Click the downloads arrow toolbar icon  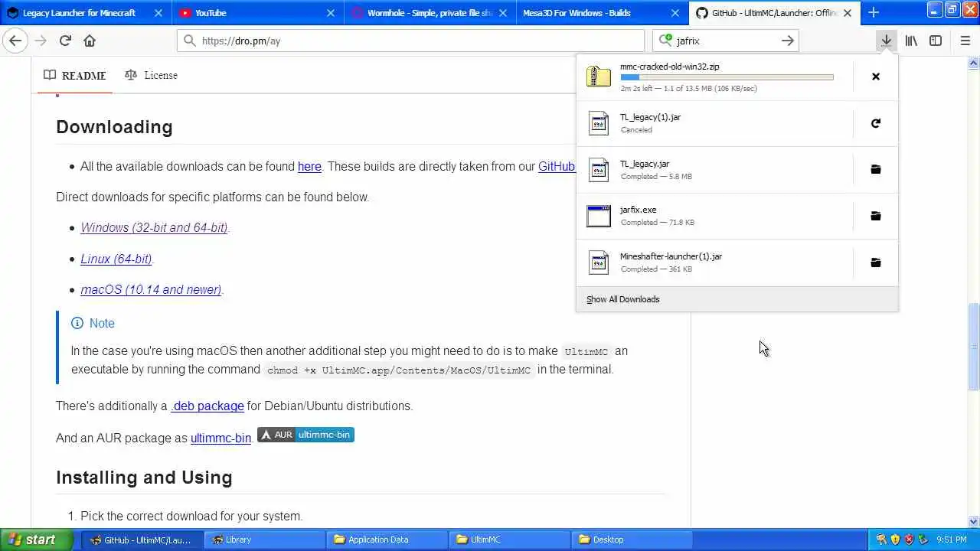[886, 41]
